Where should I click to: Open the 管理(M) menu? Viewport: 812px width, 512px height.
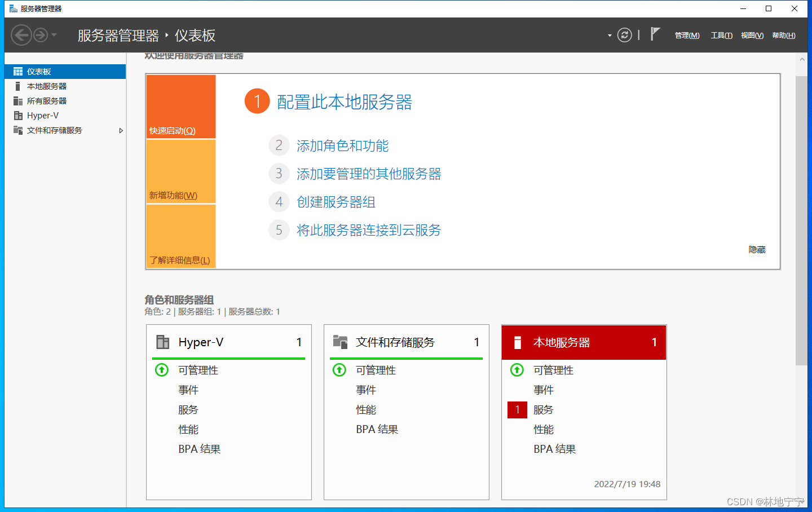[x=686, y=35]
